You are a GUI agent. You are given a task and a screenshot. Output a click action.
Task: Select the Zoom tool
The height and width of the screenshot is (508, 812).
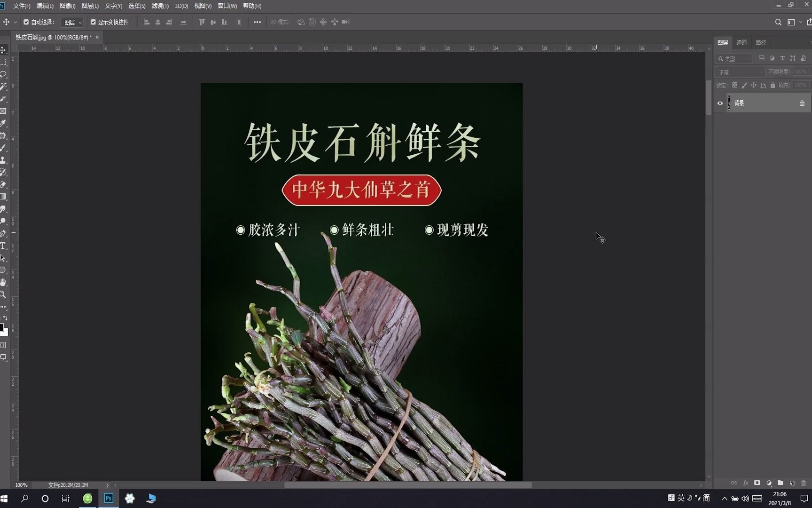(4, 295)
